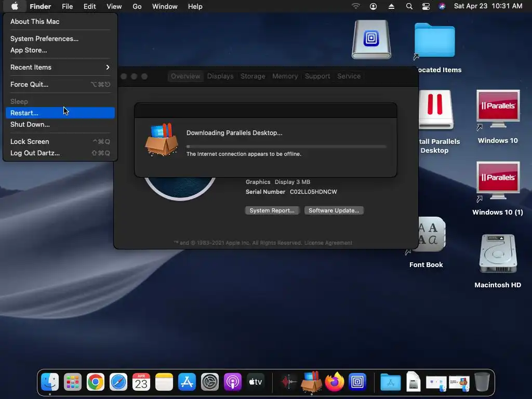Open Notes app in the Dock

coord(164,382)
